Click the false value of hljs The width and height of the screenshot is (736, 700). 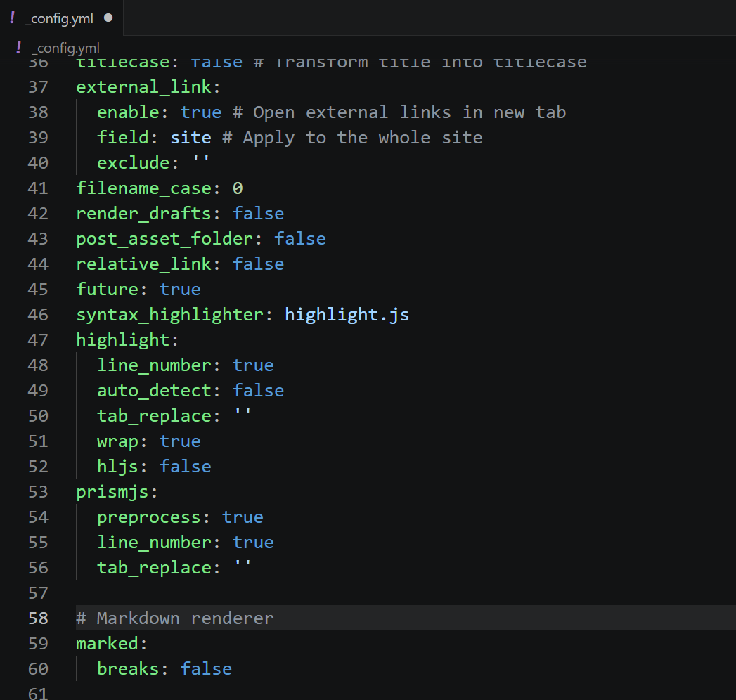tap(185, 467)
